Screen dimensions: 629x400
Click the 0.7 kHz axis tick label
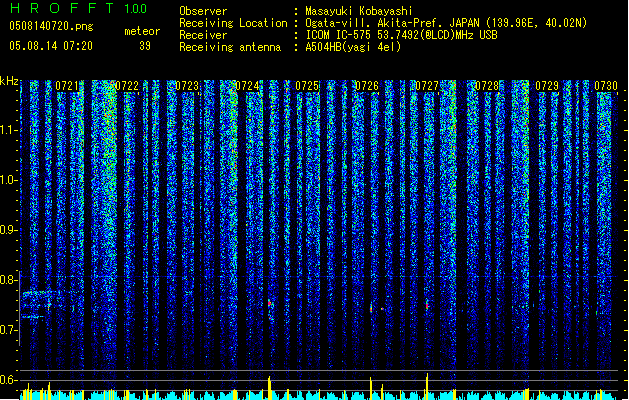[9, 330]
